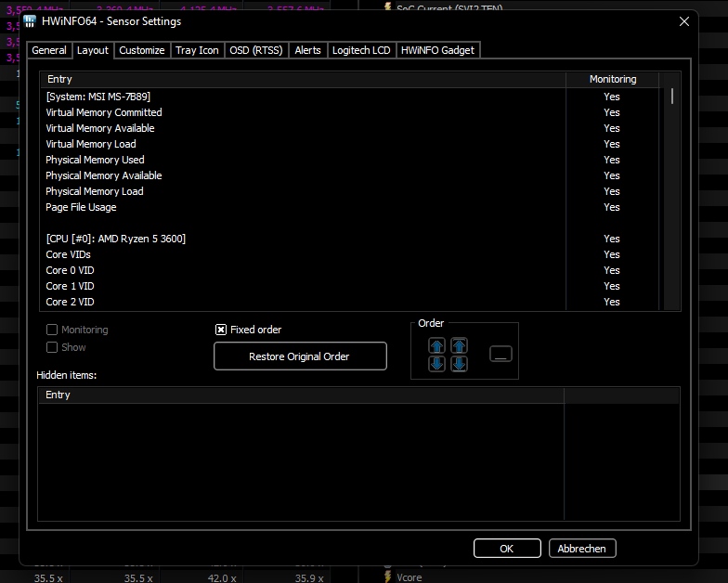Screen dimensions: 728x583
Task: Move selected entry down one position
Action: [436, 364]
